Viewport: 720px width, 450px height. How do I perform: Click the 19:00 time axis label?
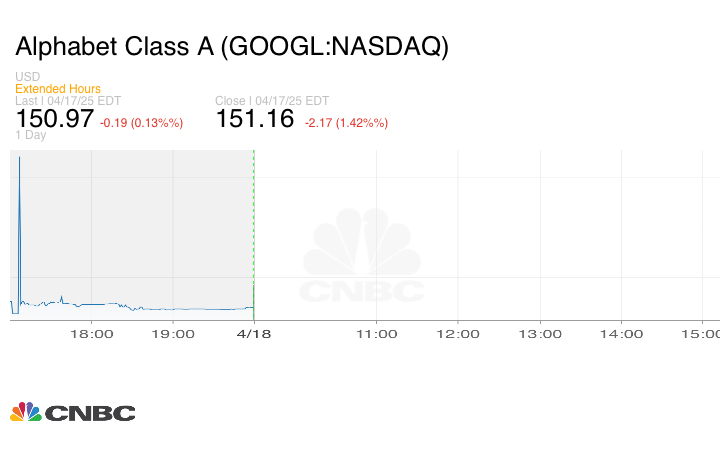tap(174, 334)
